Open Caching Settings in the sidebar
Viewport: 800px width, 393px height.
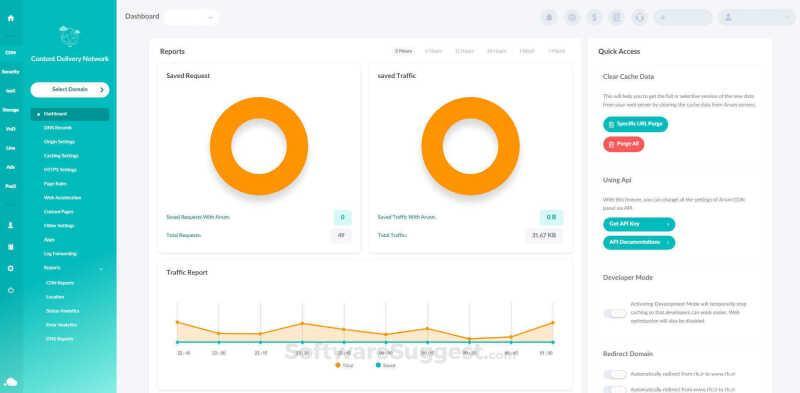click(x=61, y=156)
